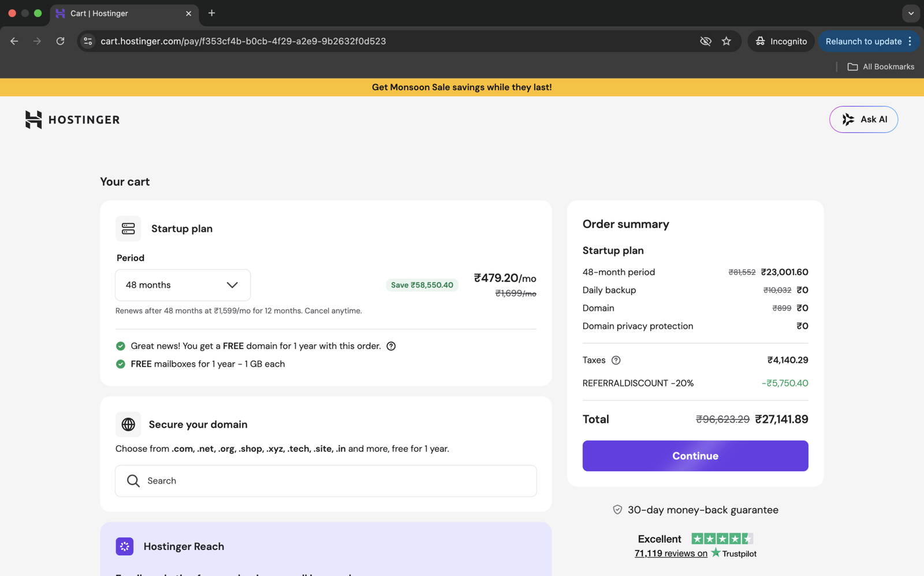Viewport: 924px width, 576px height.
Task: Open the 48 months period dropdown
Action: coord(182,285)
